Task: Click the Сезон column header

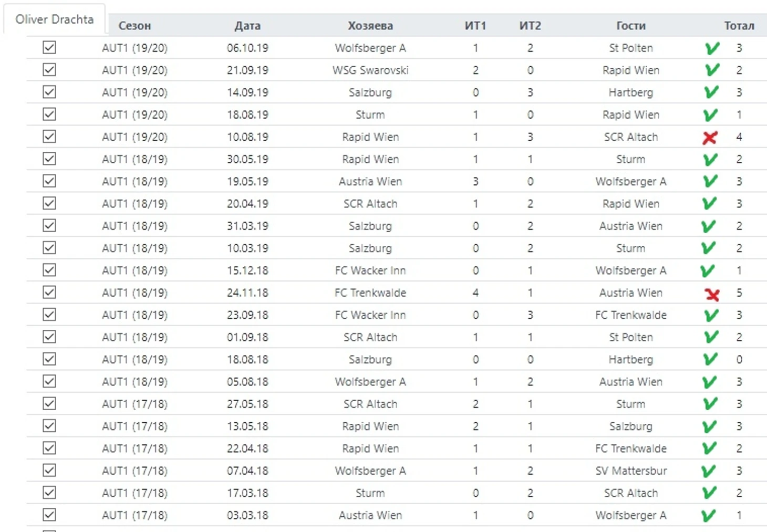Action: click(134, 26)
